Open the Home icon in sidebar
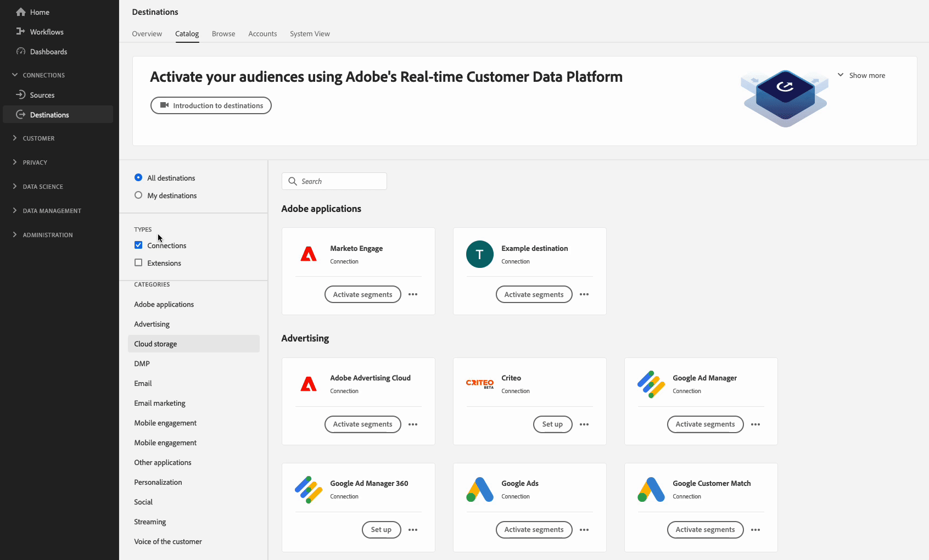The image size is (929, 560). [21, 12]
